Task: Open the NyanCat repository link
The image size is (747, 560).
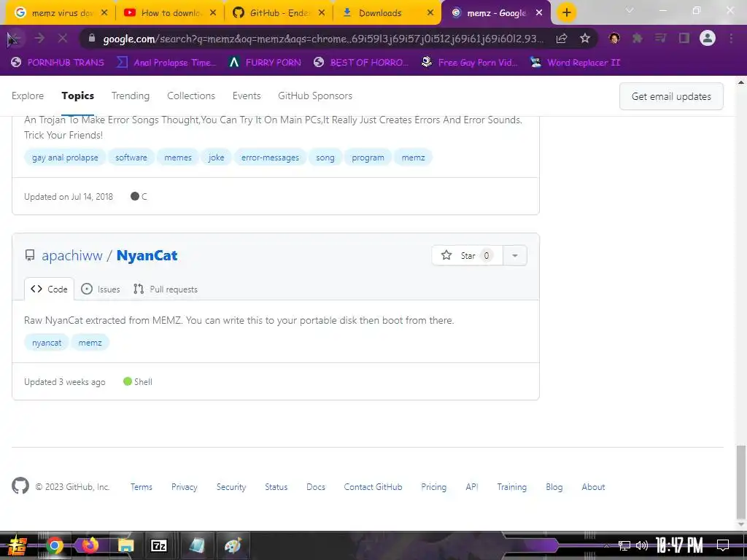Action: click(x=147, y=256)
